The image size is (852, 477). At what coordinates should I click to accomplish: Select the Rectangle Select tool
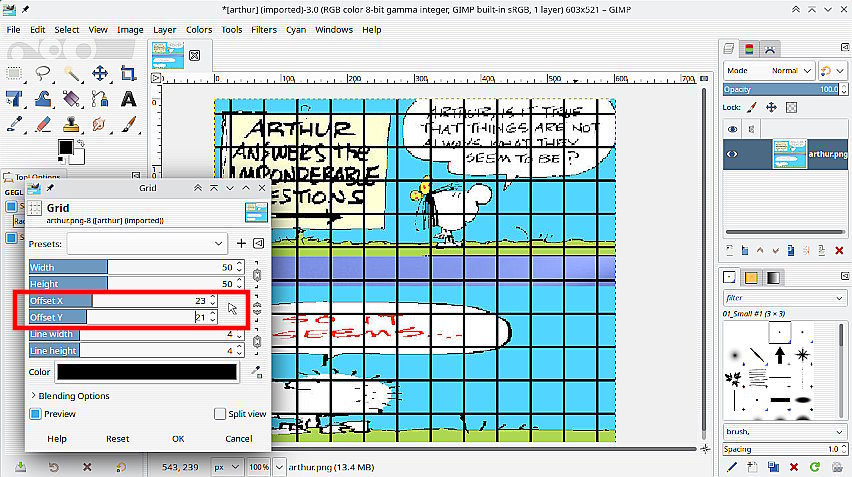14,73
